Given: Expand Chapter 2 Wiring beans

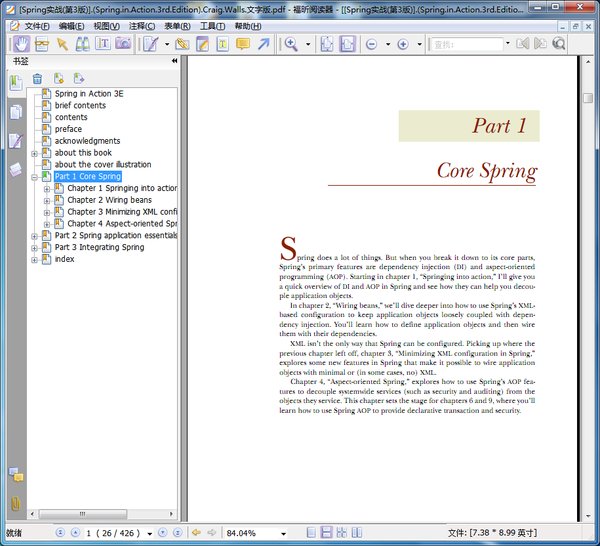Looking at the screenshot, I should pos(47,201).
